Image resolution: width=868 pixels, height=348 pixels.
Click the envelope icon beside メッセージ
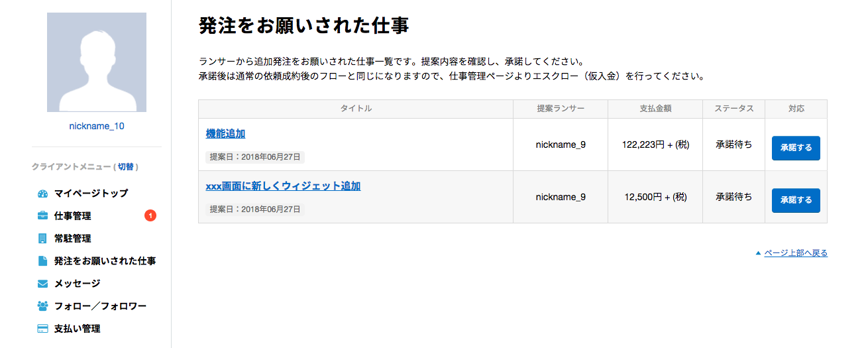(x=43, y=284)
